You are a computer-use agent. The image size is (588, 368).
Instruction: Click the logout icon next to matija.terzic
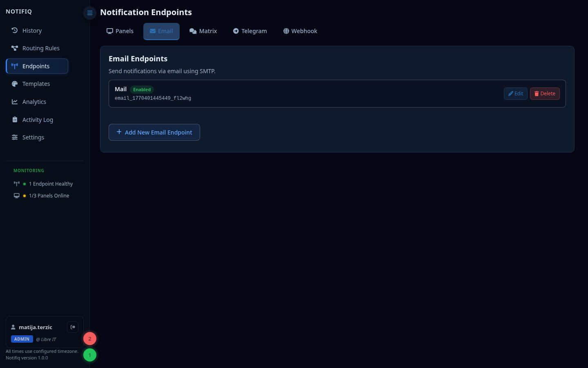73,327
